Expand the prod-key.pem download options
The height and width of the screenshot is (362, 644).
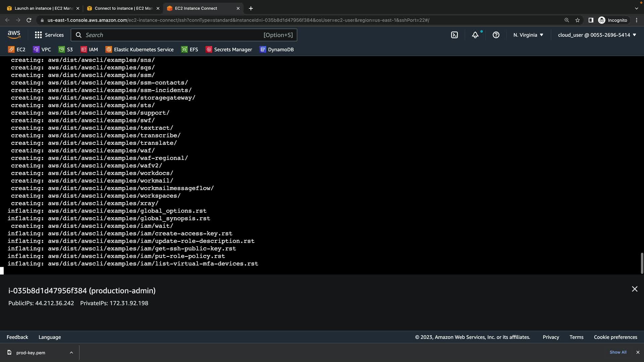point(71,353)
